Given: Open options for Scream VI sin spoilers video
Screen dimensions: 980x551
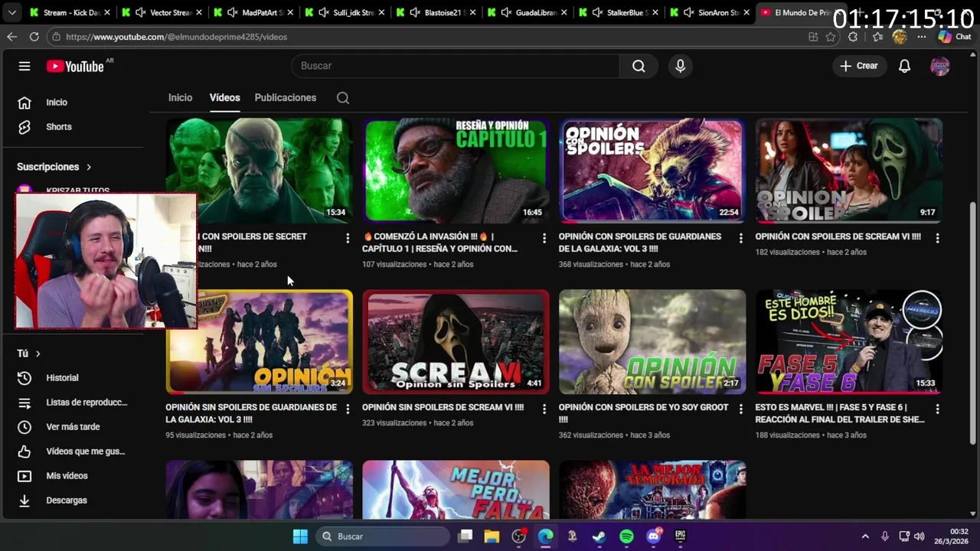Looking at the screenshot, I should click(x=544, y=409).
